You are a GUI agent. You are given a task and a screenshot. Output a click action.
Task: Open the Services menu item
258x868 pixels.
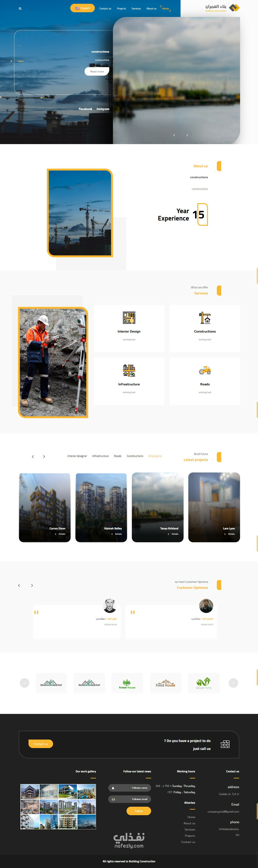pyautogui.click(x=136, y=8)
